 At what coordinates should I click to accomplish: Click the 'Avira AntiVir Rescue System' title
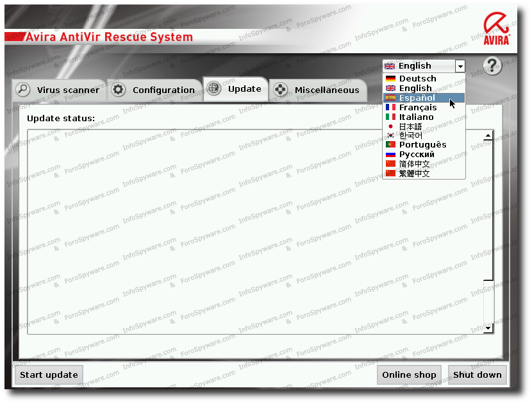[x=109, y=37]
